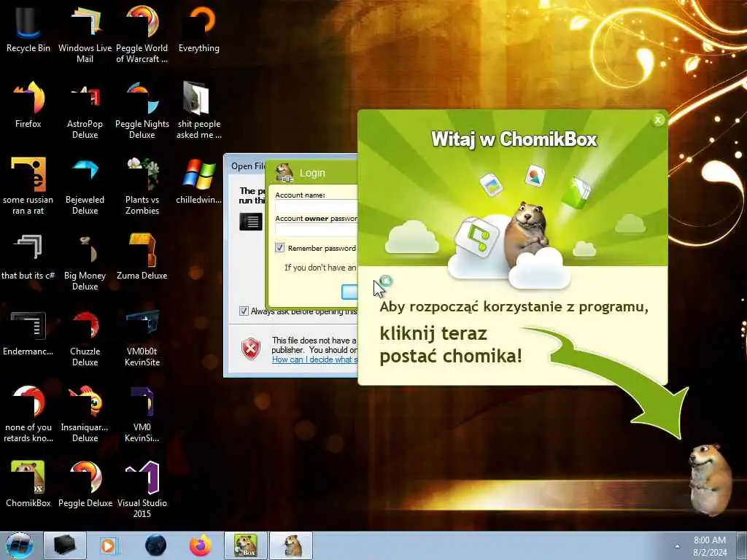Open Windows Live Mail desktop icon

(x=85, y=34)
